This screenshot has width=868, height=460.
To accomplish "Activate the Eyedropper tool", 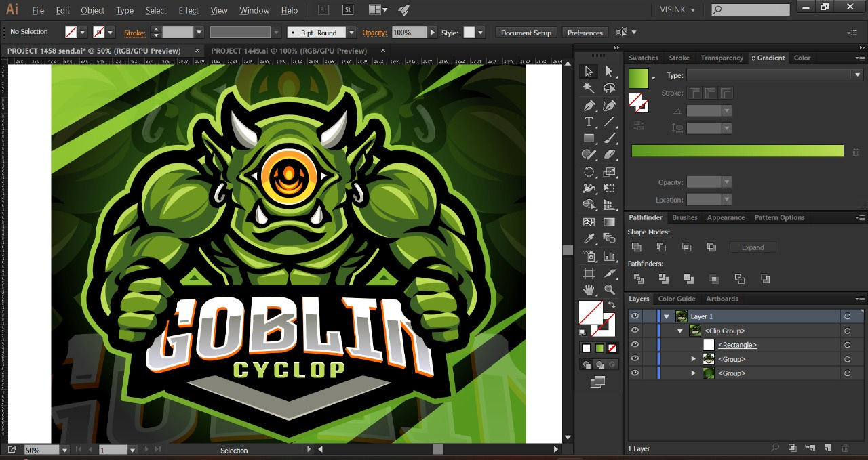I will click(x=589, y=238).
